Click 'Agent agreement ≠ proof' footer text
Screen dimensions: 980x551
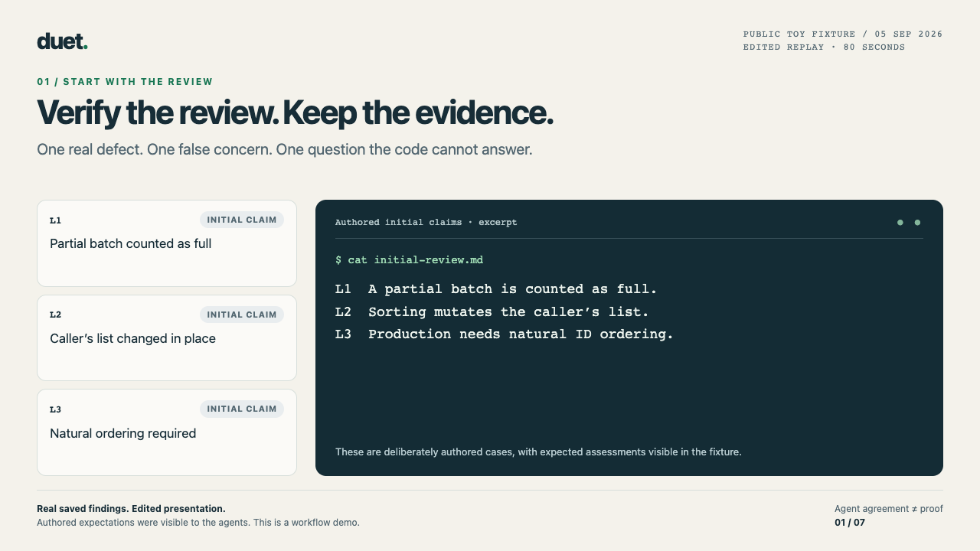889,509
